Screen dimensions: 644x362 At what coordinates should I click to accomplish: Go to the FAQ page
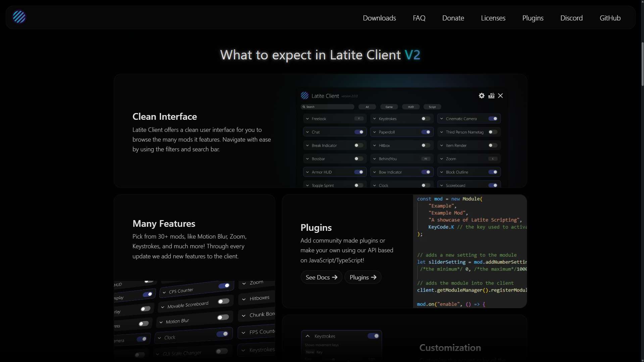click(x=419, y=18)
